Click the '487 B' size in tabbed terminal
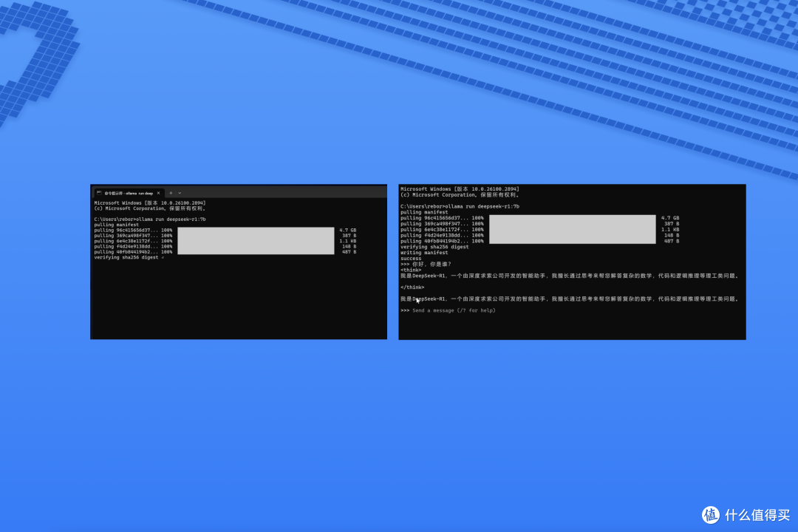This screenshot has height=532, width=798. [x=349, y=252]
